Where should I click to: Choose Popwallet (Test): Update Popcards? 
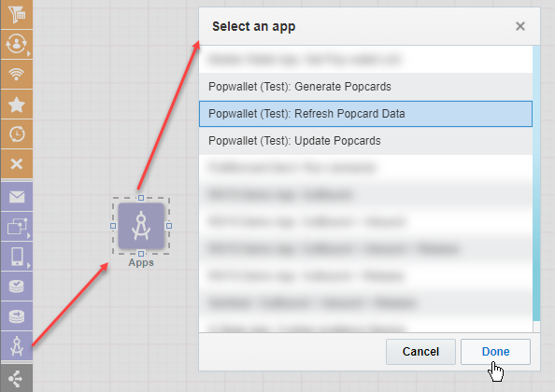(365, 141)
